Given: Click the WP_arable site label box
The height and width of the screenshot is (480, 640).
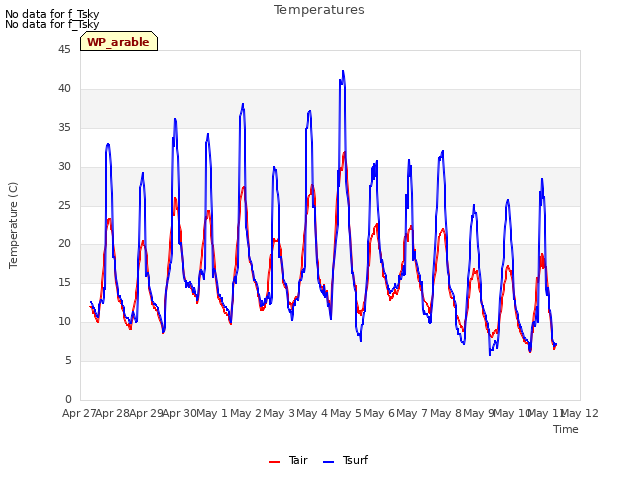Looking at the screenshot, I should [x=119, y=41].
